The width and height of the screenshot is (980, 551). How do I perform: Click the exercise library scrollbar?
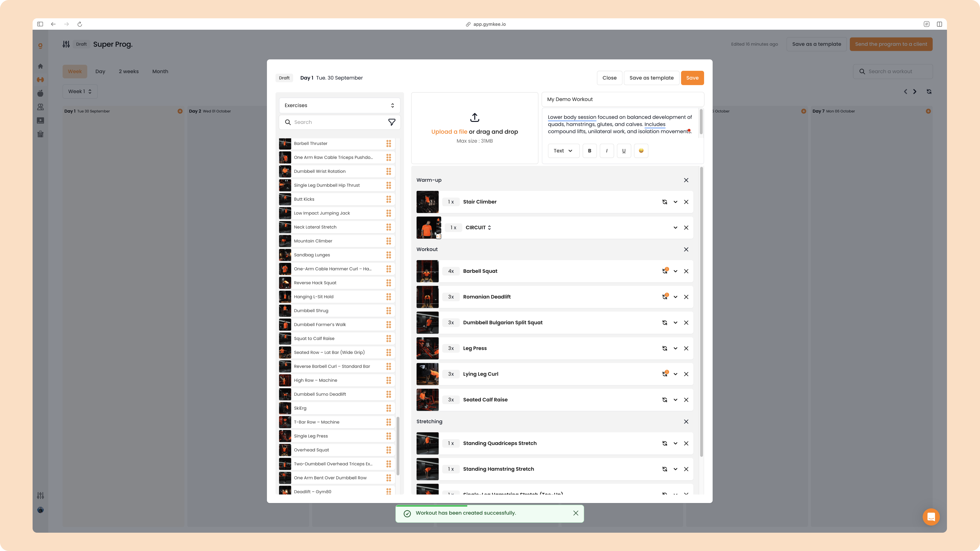pos(398,446)
